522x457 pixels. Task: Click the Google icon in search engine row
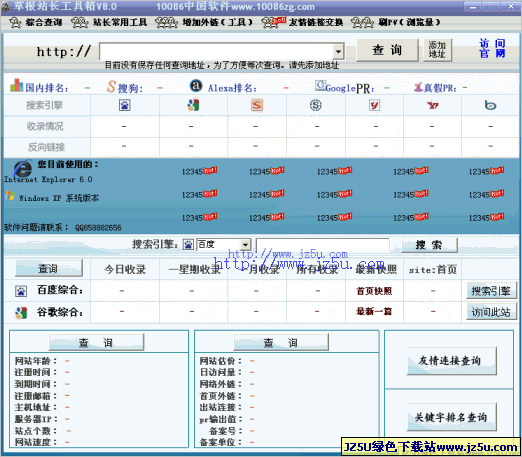coord(193,105)
